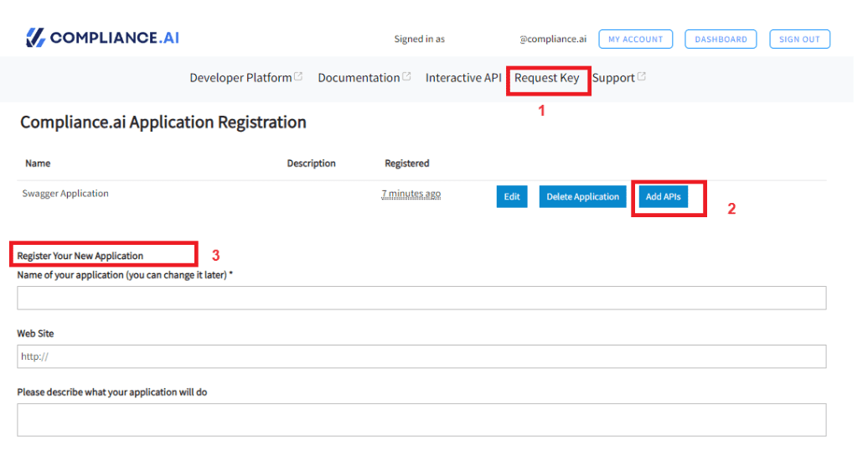Click the 'Name' column header
The image size is (868, 457).
(x=38, y=164)
